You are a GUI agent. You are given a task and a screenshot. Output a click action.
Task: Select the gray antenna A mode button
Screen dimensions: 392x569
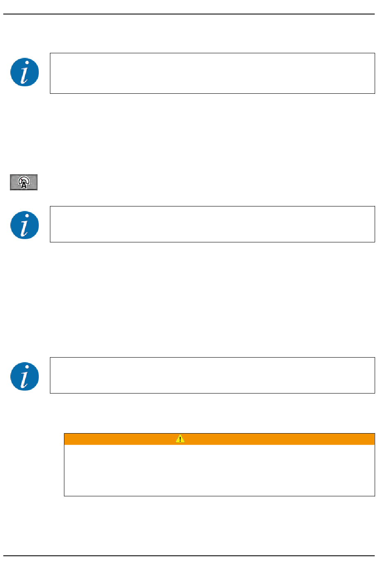point(24,182)
